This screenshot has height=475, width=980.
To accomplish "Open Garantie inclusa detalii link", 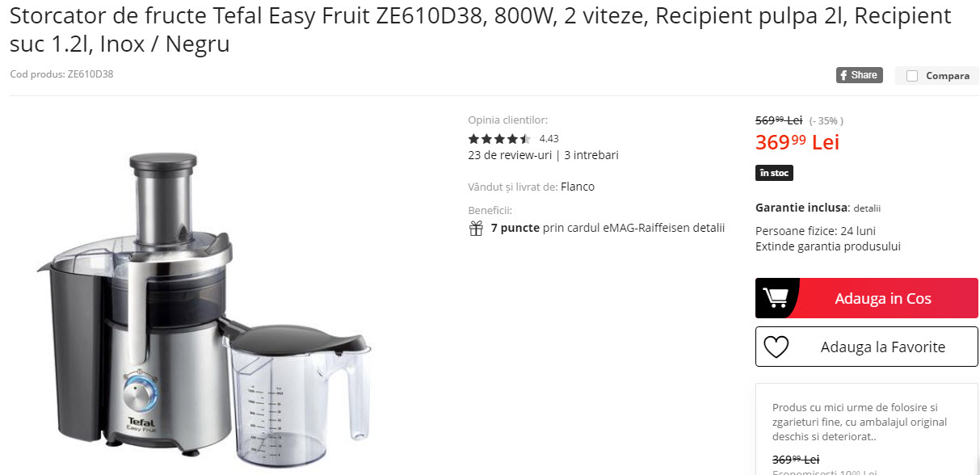I will [867, 208].
